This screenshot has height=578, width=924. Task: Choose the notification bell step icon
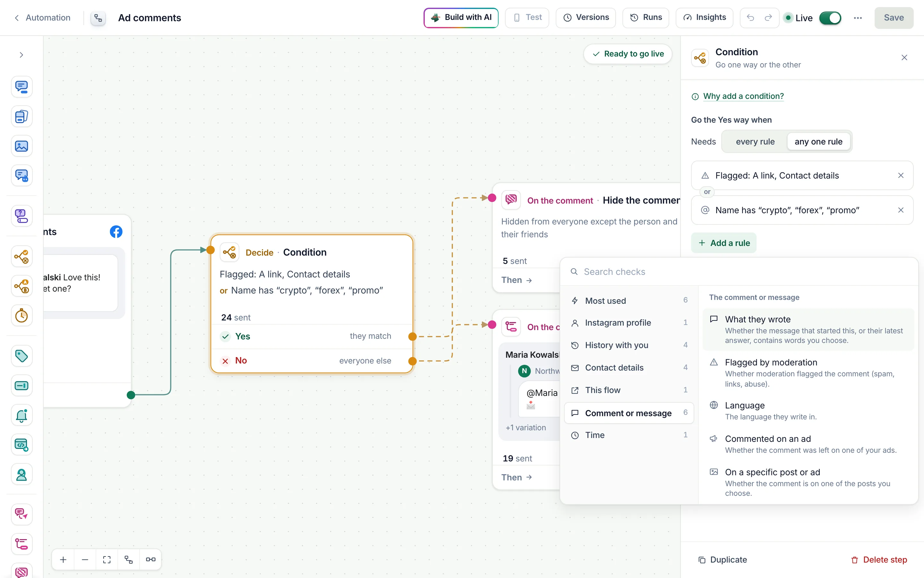pyautogui.click(x=21, y=416)
